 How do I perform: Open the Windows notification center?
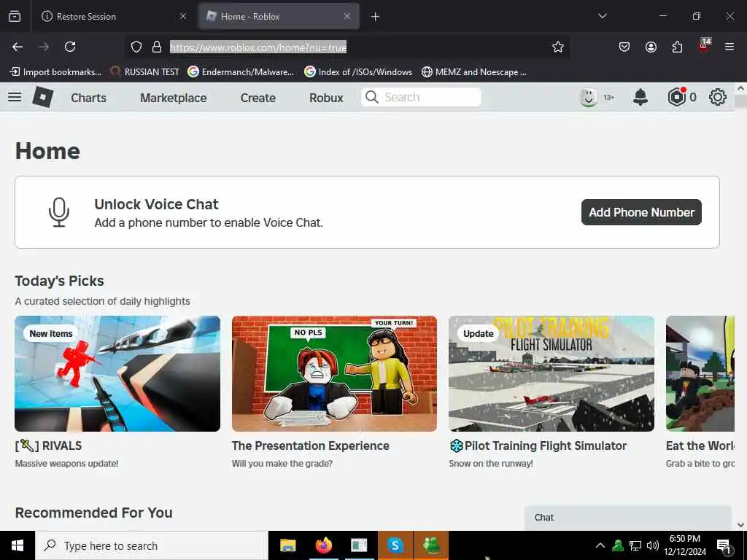coord(724,546)
